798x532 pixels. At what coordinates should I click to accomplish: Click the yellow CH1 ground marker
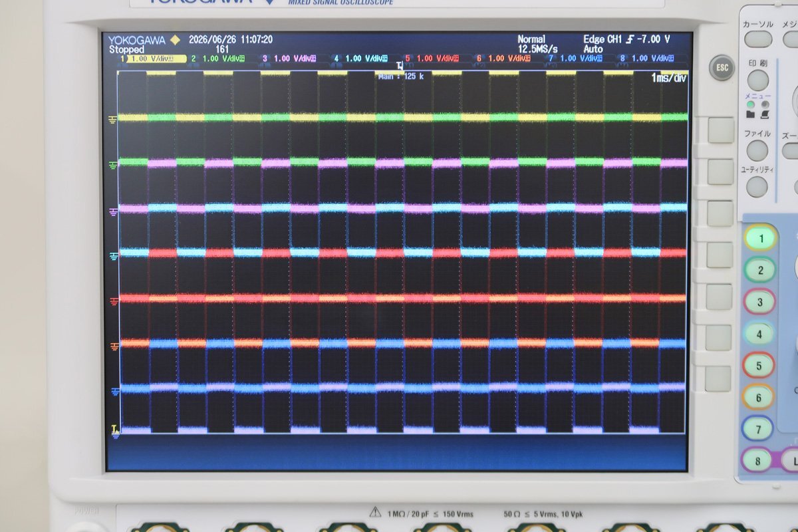[112, 119]
